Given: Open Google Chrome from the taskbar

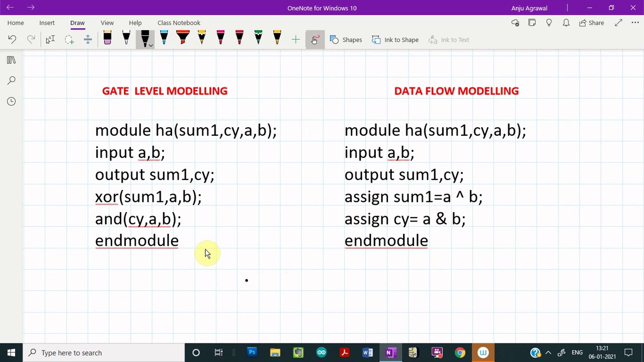Looking at the screenshot, I should click(460, 352).
